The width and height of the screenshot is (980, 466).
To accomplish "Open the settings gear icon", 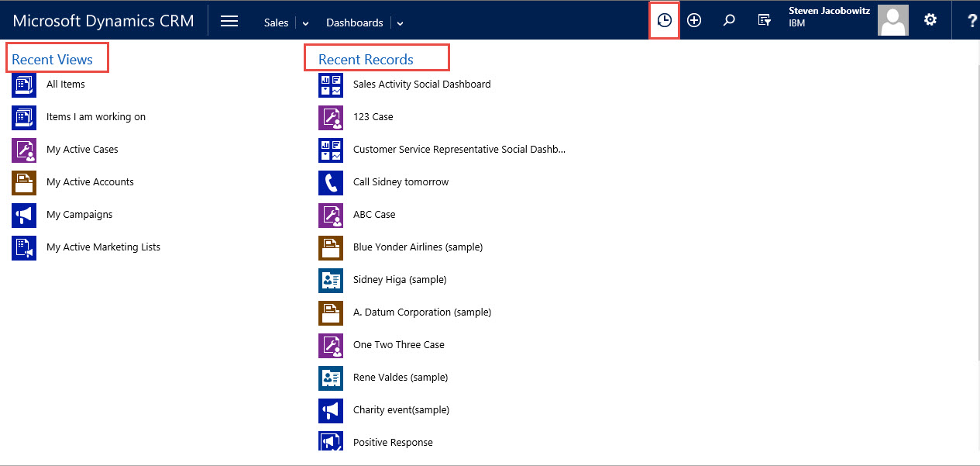I will (x=930, y=20).
